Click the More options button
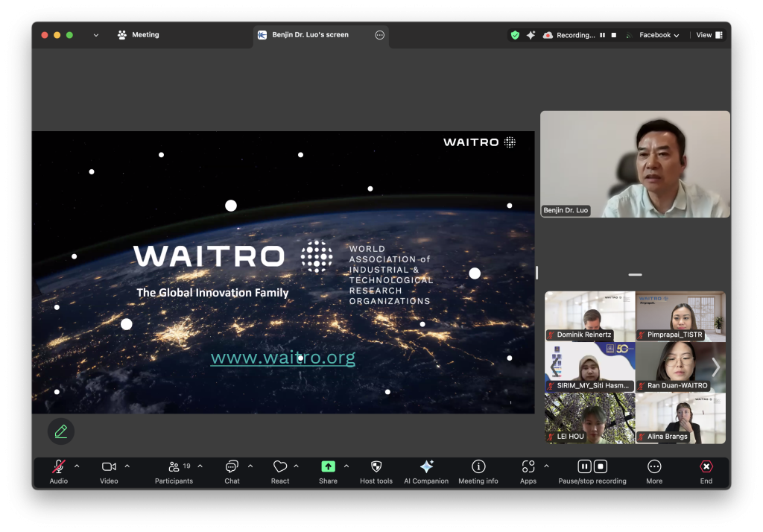The width and height of the screenshot is (763, 532). click(654, 467)
